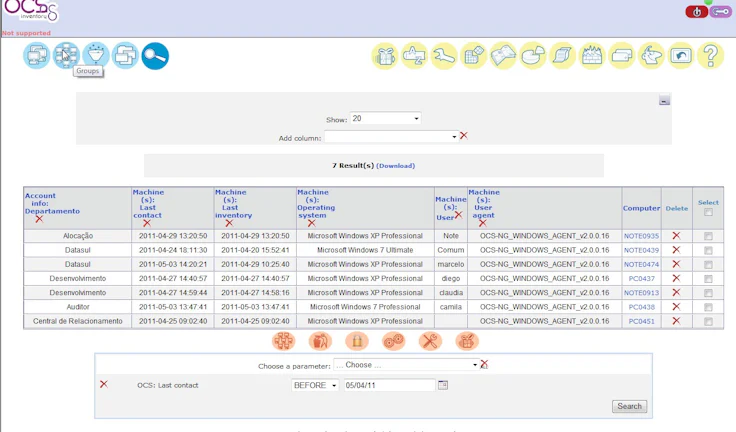Delete the PC0438 row with red X
This screenshot has height=432, width=736.
tap(676, 307)
